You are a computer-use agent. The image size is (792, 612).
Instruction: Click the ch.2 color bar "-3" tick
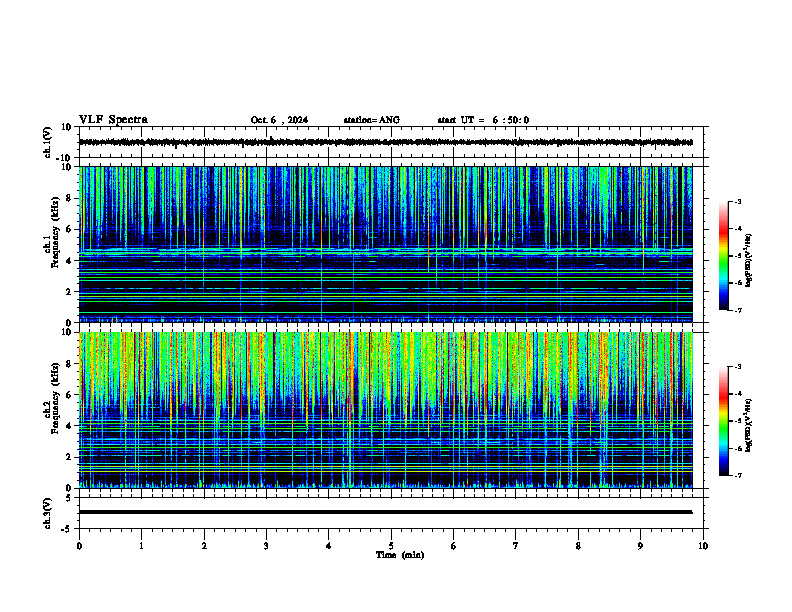tap(738, 367)
